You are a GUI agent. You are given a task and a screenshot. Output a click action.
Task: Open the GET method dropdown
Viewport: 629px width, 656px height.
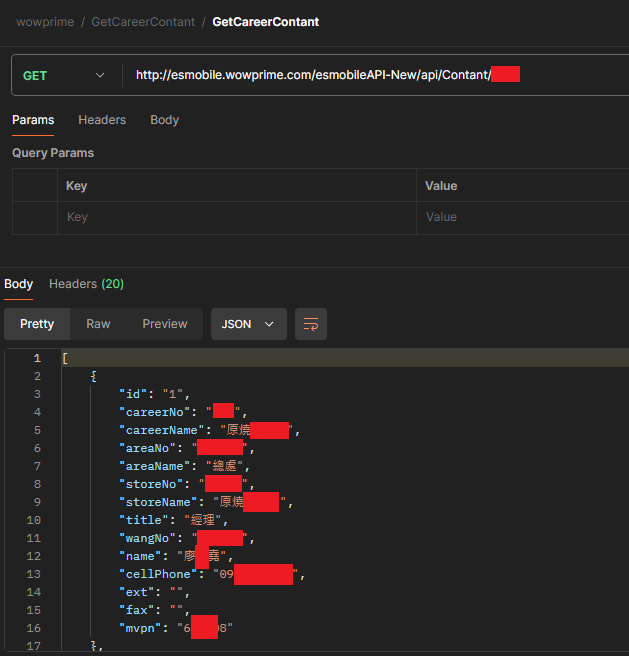click(64, 75)
